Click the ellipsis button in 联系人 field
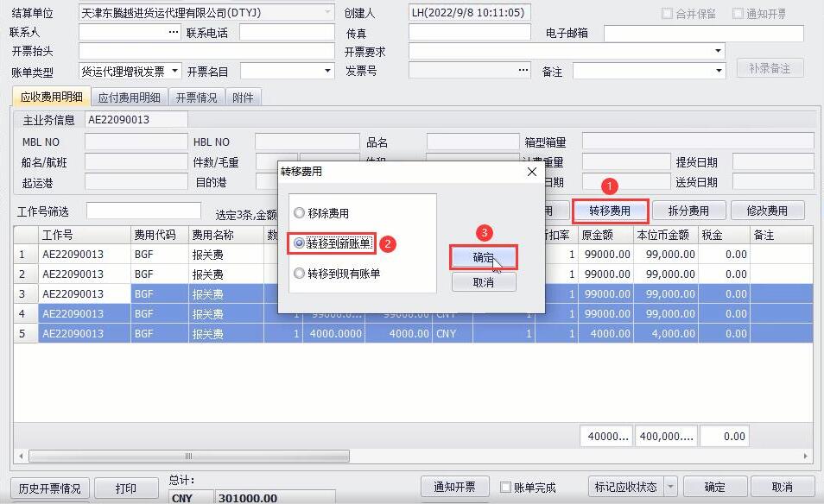The height and width of the screenshot is (504, 824). [173, 32]
